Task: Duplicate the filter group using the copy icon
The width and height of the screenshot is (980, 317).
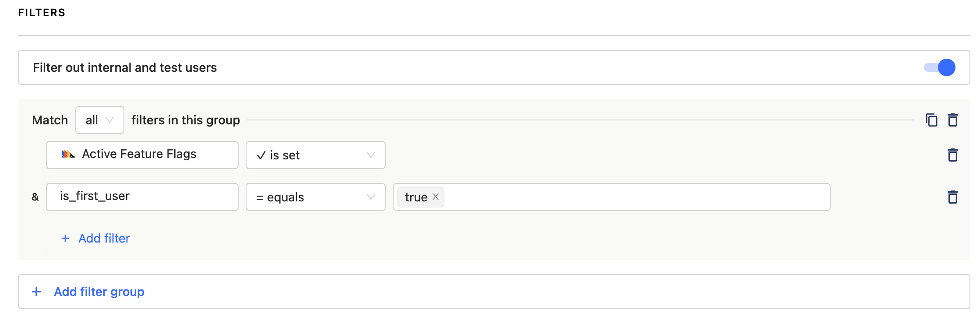Action: (931, 119)
